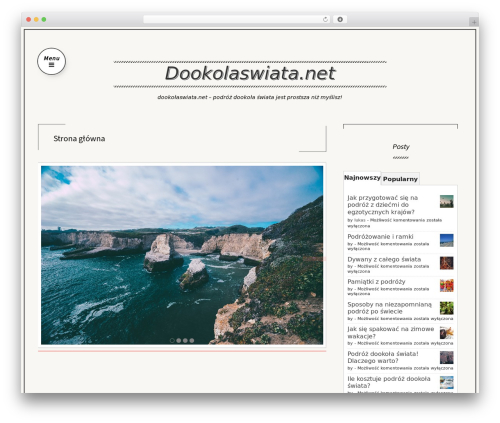Switch to the Popularny tab

pyautogui.click(x=400, y=179)
